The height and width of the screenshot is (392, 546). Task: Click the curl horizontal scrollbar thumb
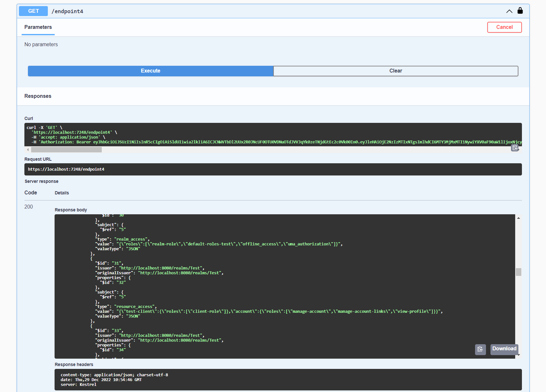[66, 150]
